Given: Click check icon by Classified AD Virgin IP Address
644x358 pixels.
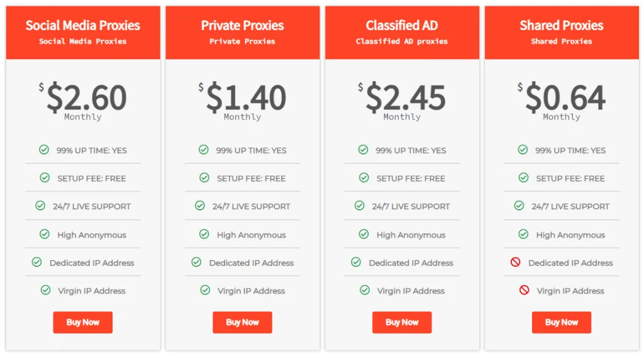Looking at the screenshot, I should (365, 290).
